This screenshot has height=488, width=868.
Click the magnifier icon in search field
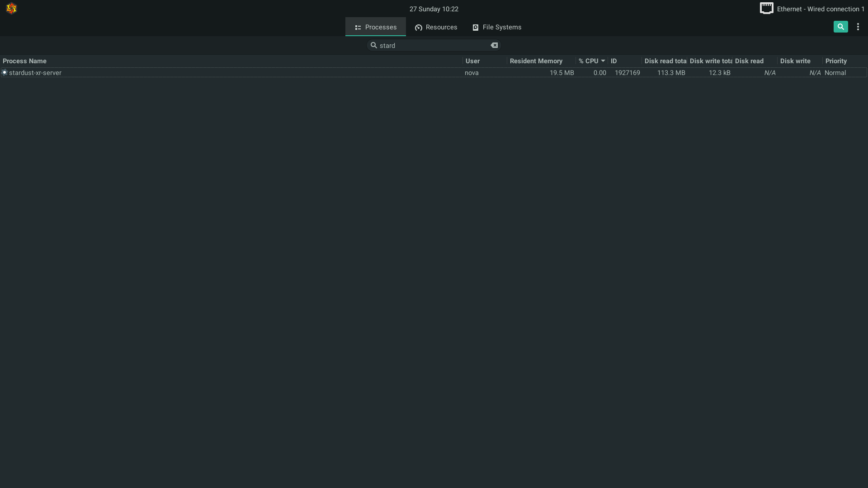coord(374,45)
